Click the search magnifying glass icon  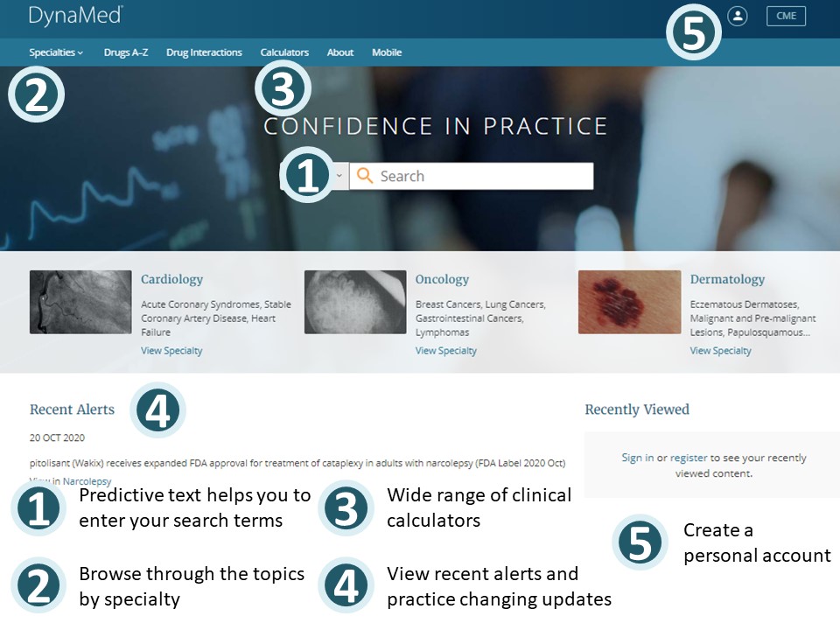(x=365, y=175)
